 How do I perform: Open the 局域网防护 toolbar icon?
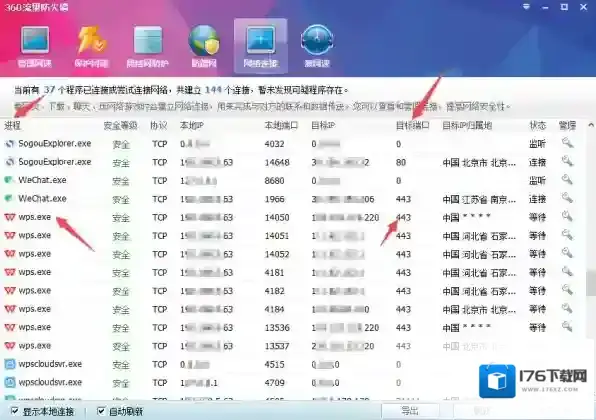(x=147, y=47)
